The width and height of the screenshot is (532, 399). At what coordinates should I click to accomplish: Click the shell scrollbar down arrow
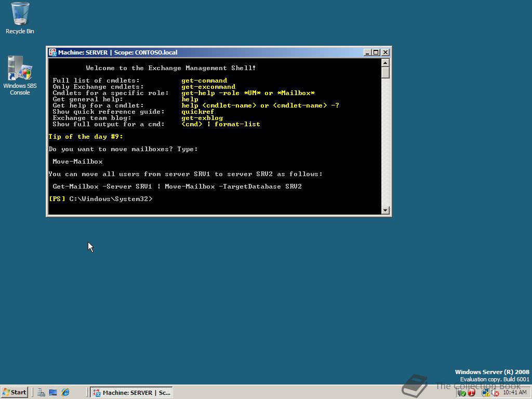click(385, 210)
